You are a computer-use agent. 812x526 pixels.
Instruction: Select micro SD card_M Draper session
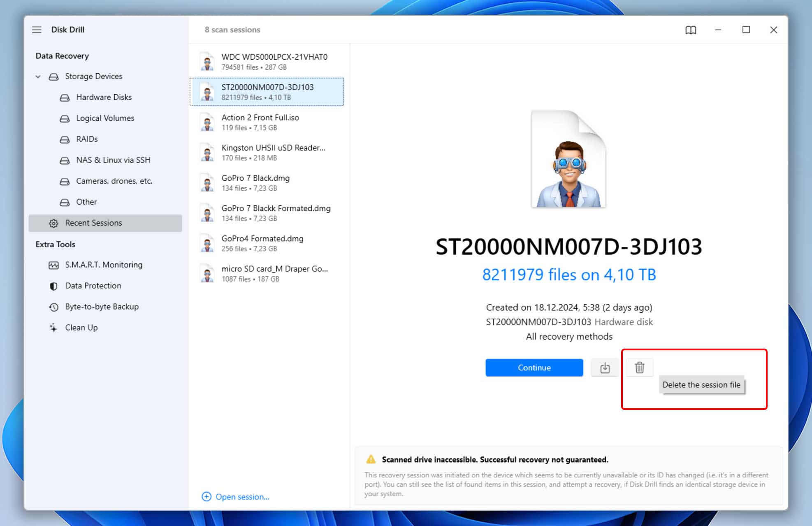pyautogui.click(x=267, y=273)
